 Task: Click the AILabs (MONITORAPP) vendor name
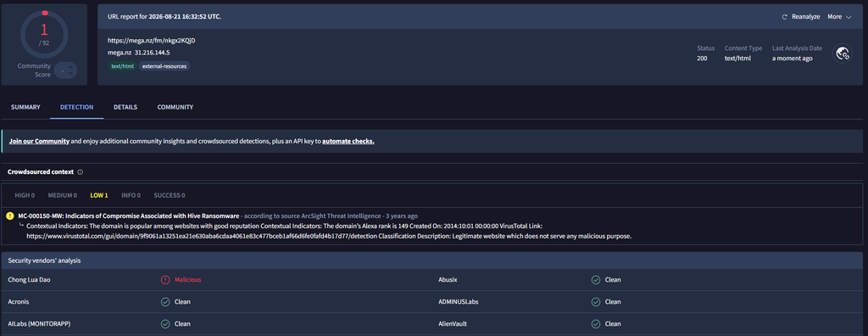coord(39,324)
